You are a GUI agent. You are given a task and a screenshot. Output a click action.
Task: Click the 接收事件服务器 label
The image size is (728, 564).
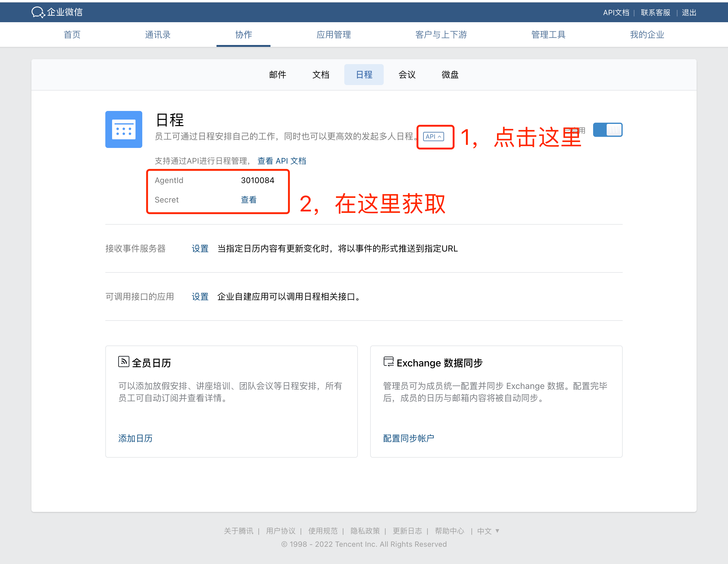135,248
